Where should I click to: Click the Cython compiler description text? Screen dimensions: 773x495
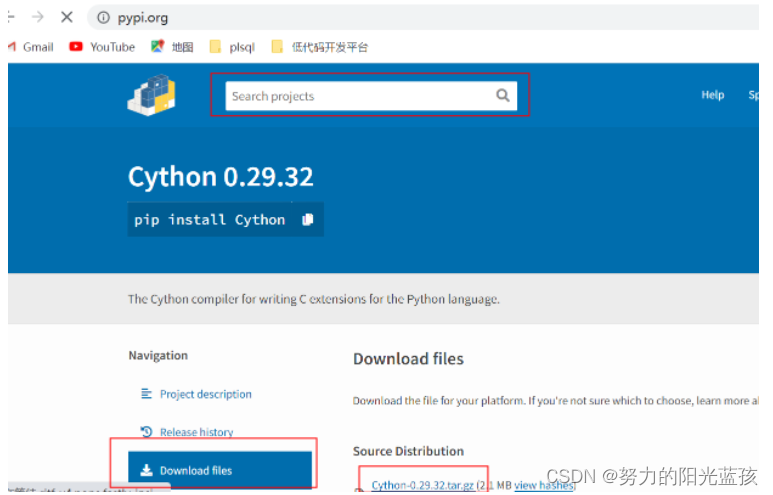pyautogui.click(x=314, y=299)
